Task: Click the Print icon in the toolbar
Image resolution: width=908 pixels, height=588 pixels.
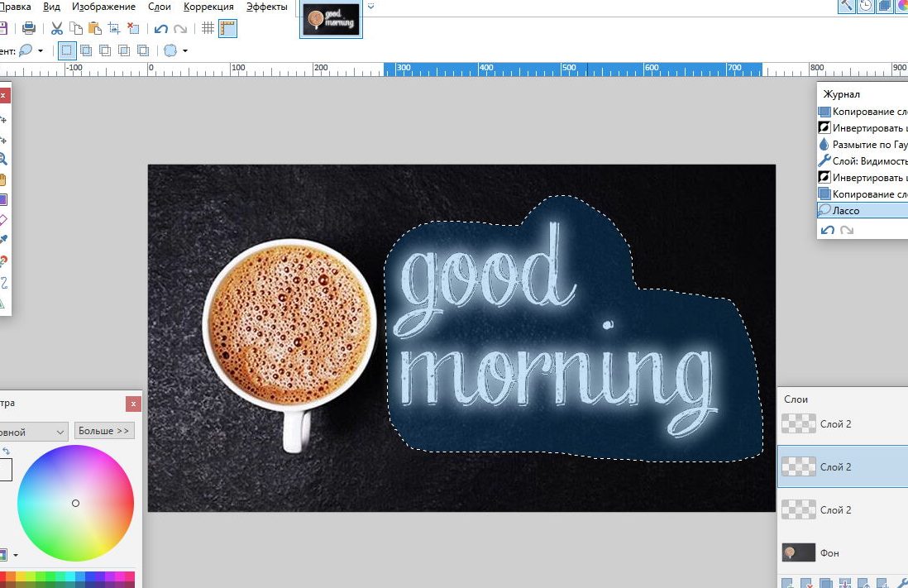Action: tap(28, 28)
